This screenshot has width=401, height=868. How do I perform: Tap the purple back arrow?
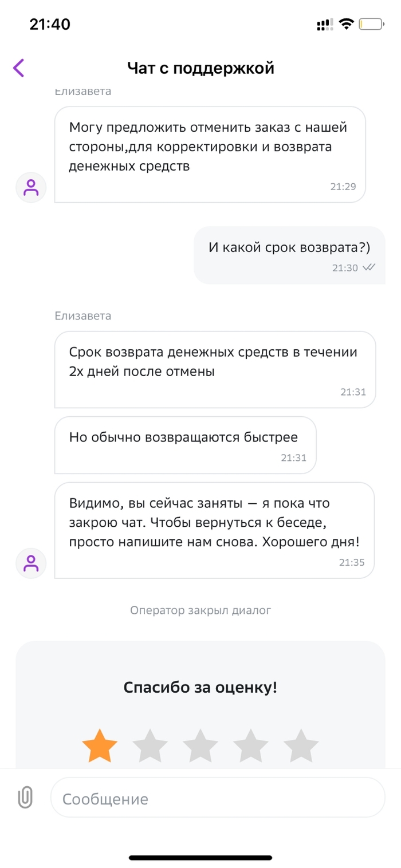(19, 68)
